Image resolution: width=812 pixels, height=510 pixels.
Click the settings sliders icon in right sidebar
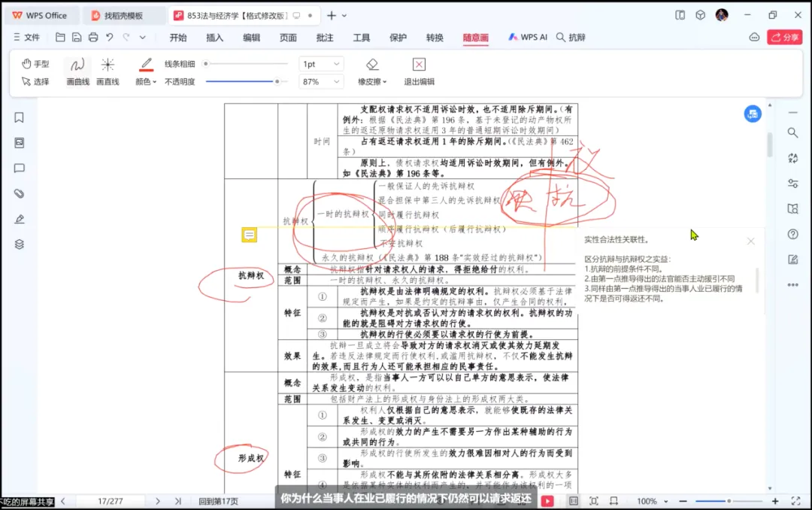pos(793,184)
